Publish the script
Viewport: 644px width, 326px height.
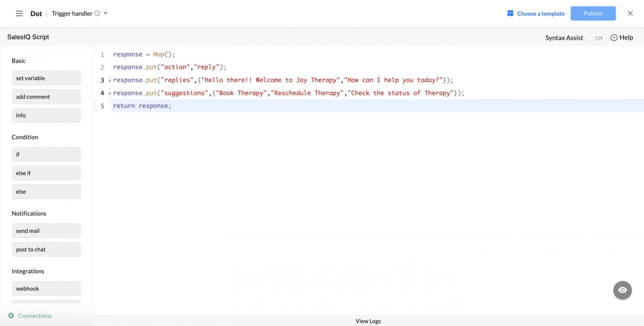(593, 14)
